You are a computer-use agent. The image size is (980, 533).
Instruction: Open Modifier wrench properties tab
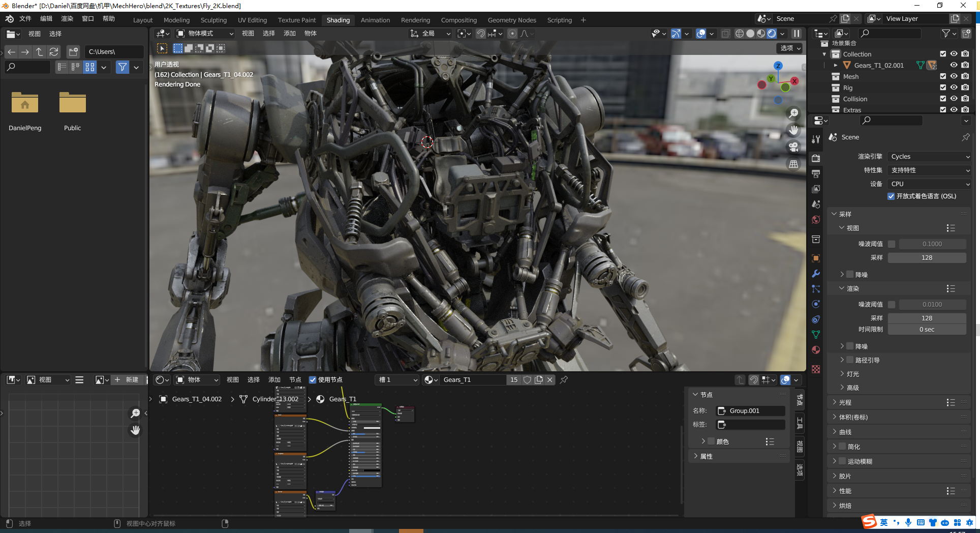click(x=816, y=274)
